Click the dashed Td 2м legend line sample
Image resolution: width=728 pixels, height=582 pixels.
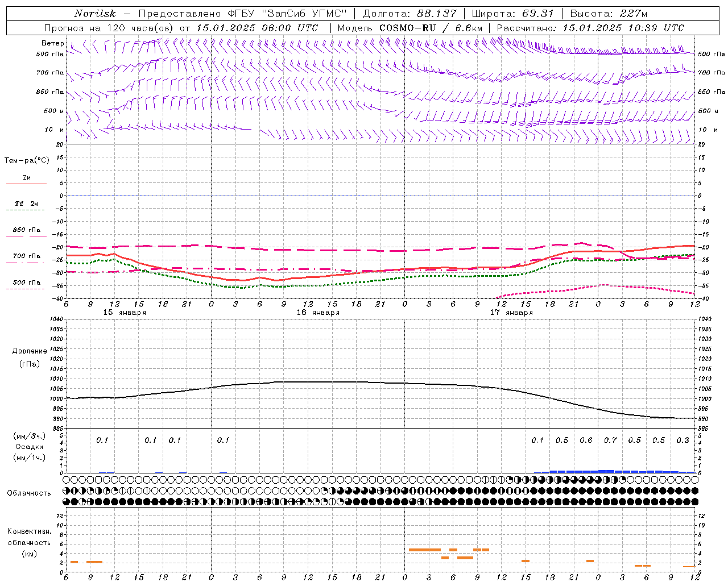[x=25, y=210]
